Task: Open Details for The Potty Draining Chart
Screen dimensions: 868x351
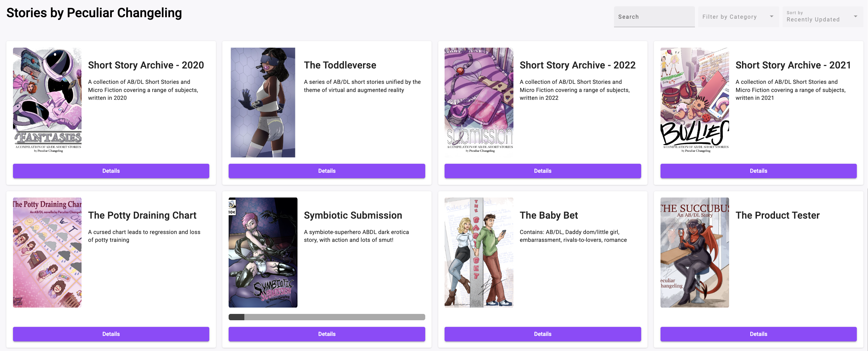Action: 111,334
